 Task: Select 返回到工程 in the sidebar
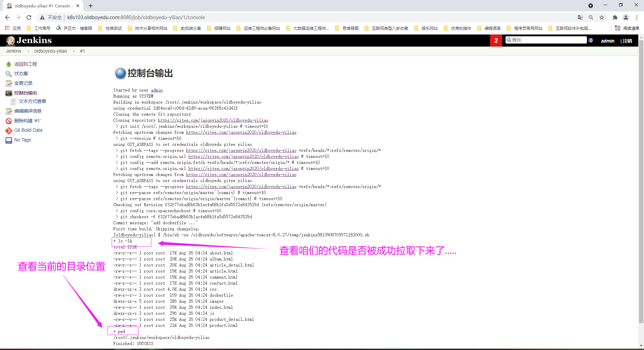pyautogui.click(x=25, y=64)
